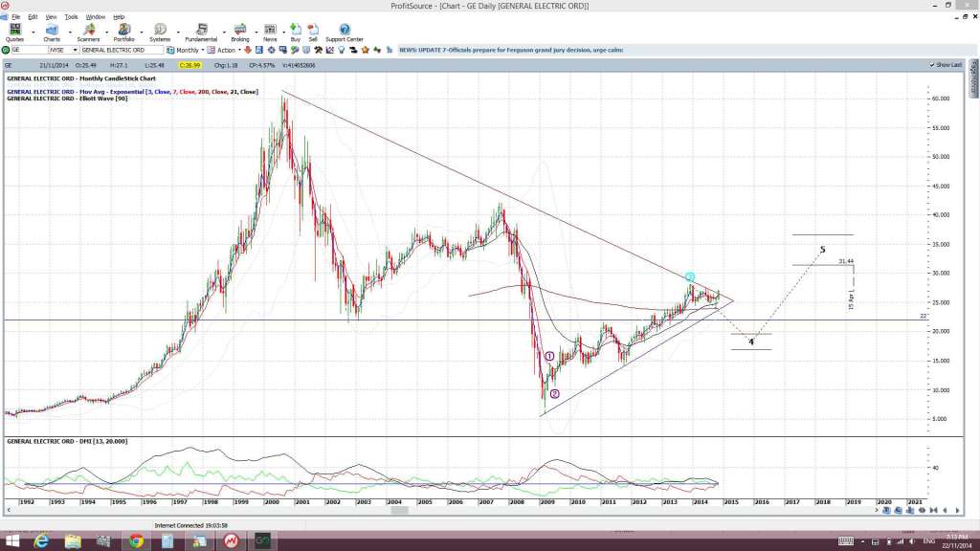Open the Window menu
The width and height of the screenshot is (980, 551).
click(95, 17)
